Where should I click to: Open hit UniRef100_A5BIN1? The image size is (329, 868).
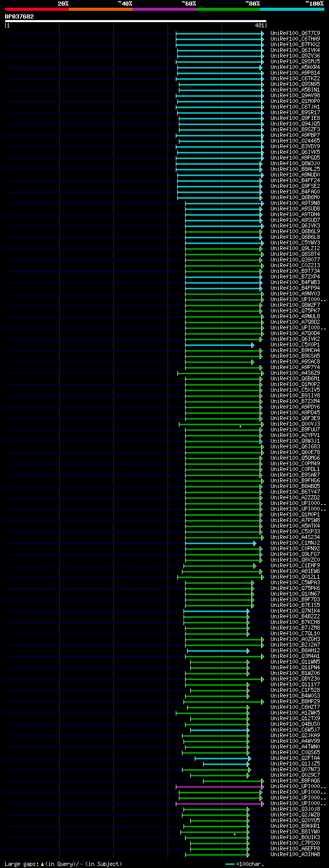295,90
